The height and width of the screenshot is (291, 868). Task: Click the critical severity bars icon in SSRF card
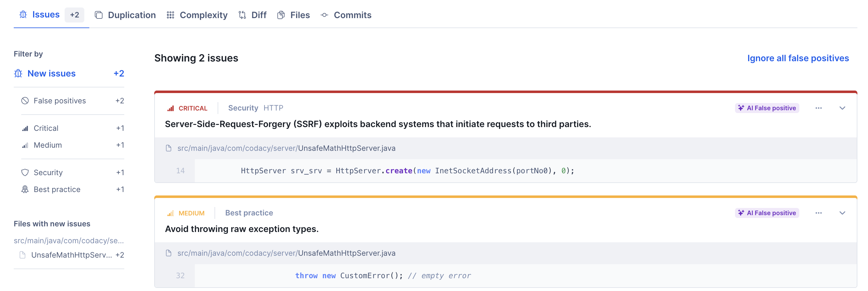click(170, 108)
